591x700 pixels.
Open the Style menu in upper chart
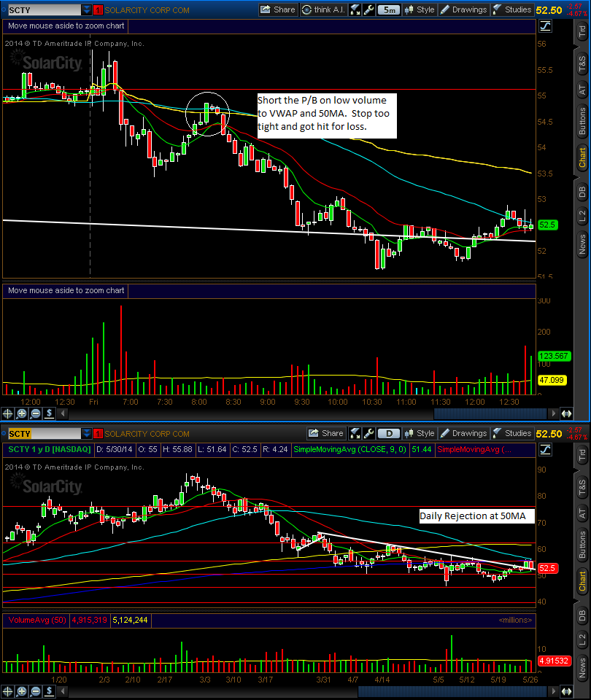[420, 9]
